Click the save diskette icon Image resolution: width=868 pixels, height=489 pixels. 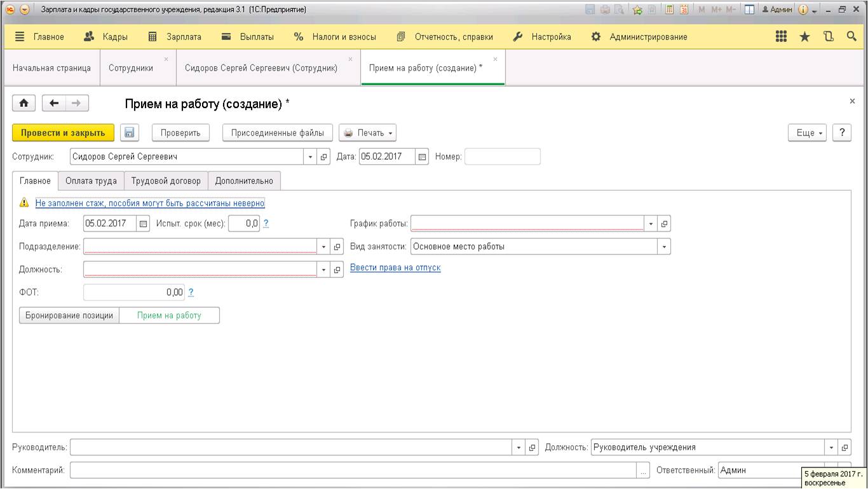(x=130, y=133)
